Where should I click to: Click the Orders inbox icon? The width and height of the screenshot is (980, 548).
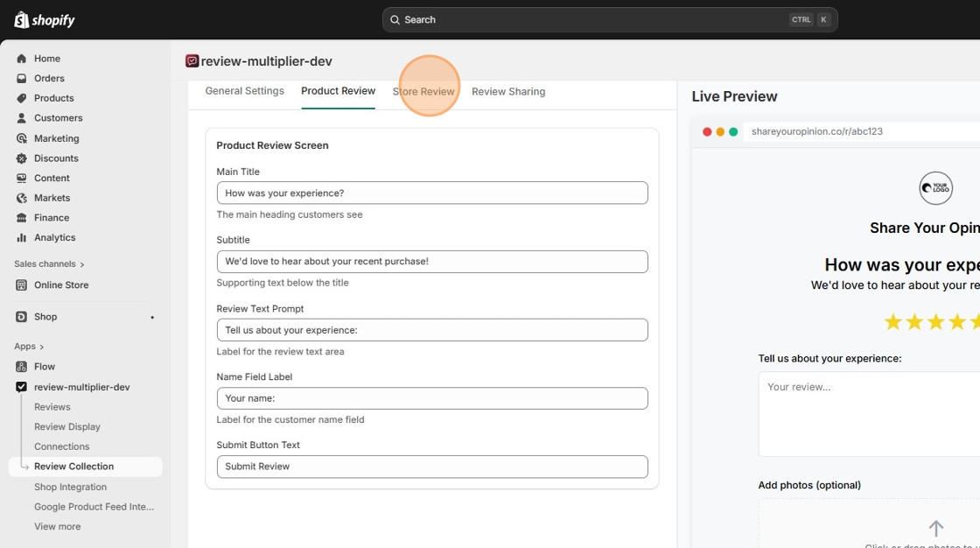click(x=21, y=78)
